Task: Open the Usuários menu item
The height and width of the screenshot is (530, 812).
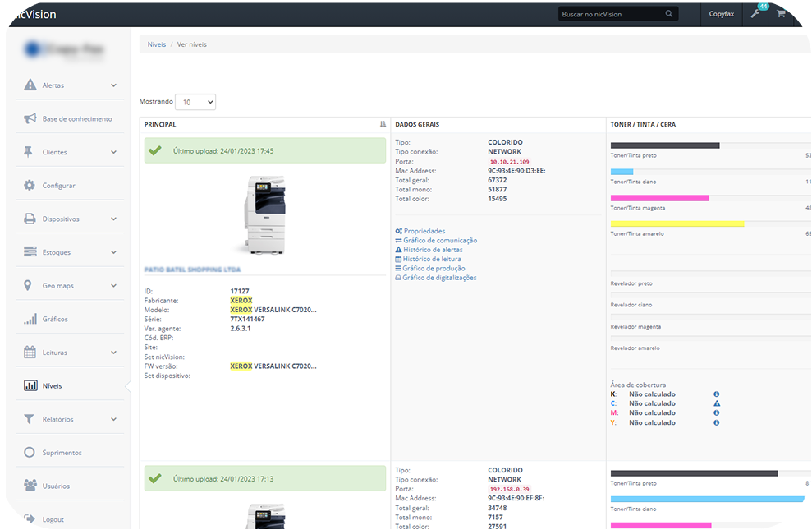Action: click(70, 486)
